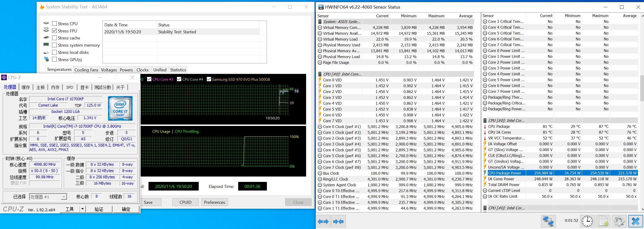Screen dimensions: 644x229
Task: Click the Stress GPU(s) monitor icon
Action: [x=46, y=59]
